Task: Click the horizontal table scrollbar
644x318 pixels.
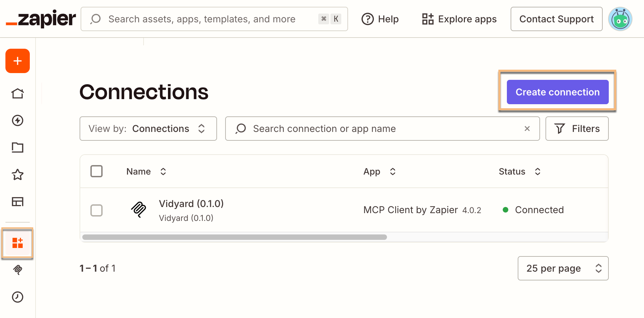Action: [x=235, y=237]
